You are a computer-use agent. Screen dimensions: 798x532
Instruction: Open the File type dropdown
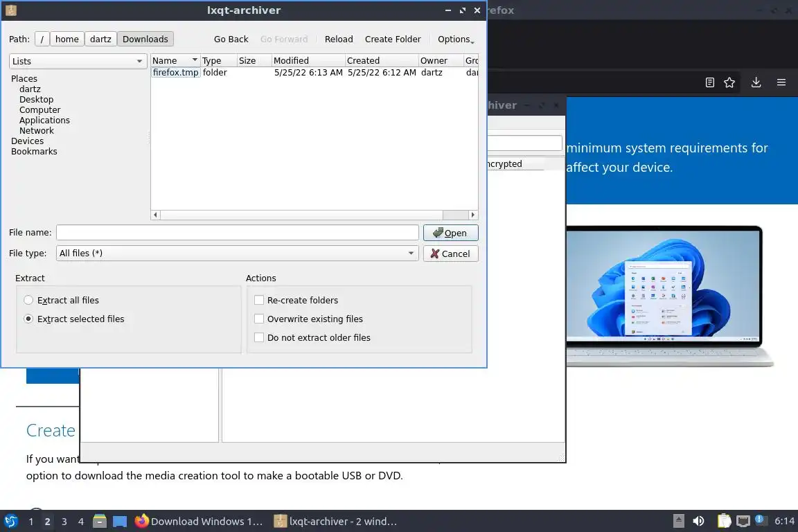click(237, 253)
